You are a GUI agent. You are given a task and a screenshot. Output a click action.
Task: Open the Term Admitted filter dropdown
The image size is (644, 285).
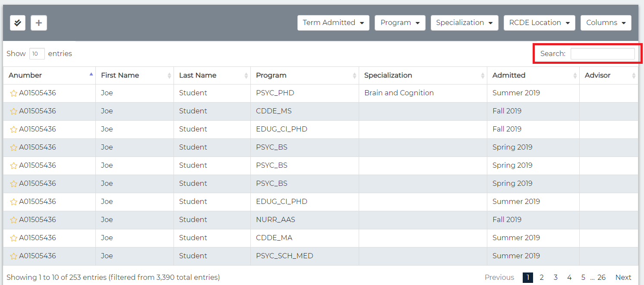333,23
